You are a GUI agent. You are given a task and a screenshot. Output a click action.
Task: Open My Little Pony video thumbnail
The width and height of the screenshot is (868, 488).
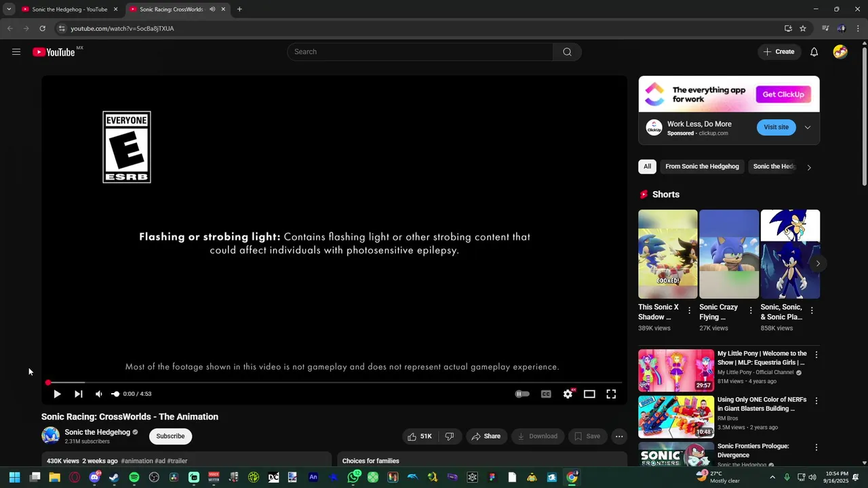click(x=676, y=371)
